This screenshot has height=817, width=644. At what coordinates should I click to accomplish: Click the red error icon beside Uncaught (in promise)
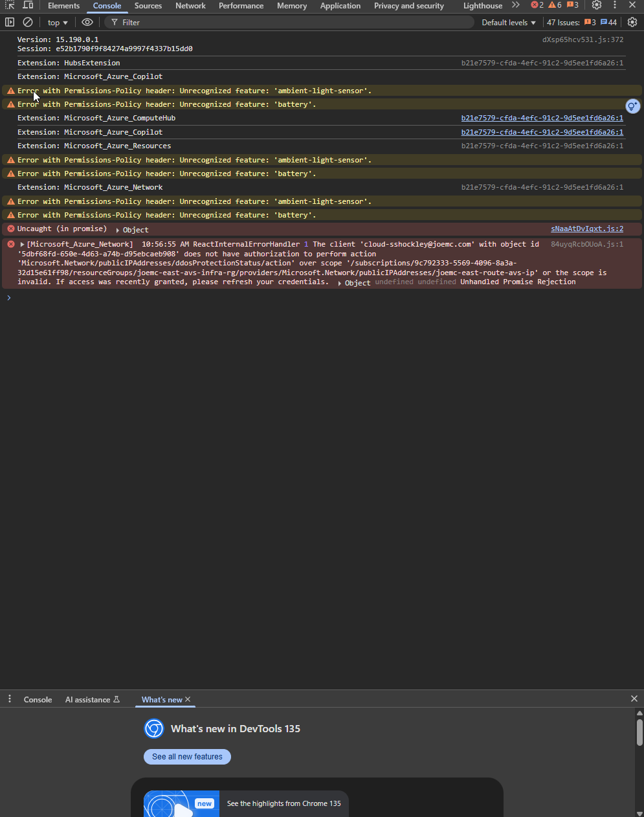pyautogui.click(x=11, y=229)
